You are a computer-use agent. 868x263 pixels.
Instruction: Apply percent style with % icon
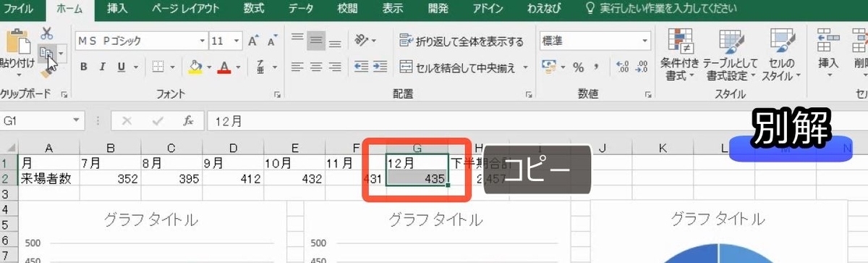[x=578, y=67]
